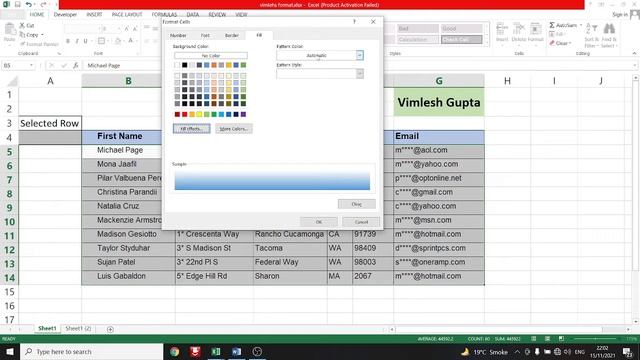
Task: Click Cancel in Format Cells dialog
Action: 361,222
